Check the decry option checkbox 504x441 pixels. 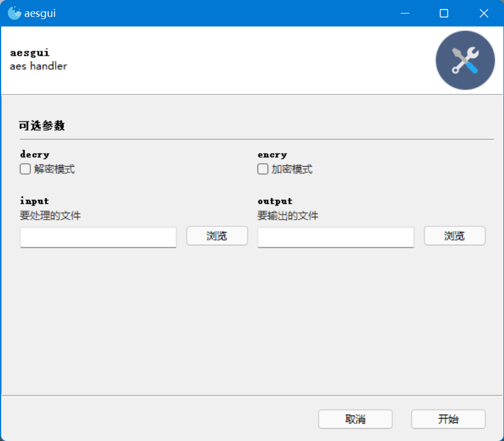(25, 168)
